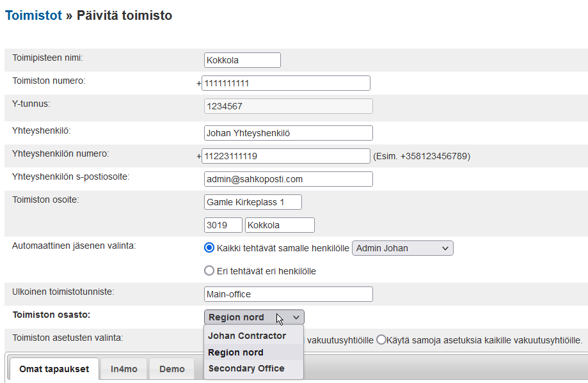The height and width of the screenshot is (383, 588).
Task: Click the Toimiston numero field
Action: 285,83
